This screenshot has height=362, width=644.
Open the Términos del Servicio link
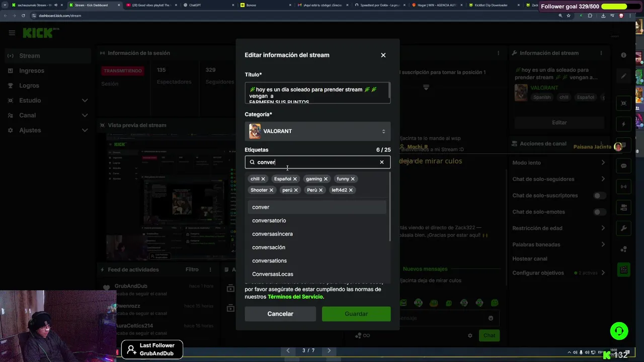point(296,297)
